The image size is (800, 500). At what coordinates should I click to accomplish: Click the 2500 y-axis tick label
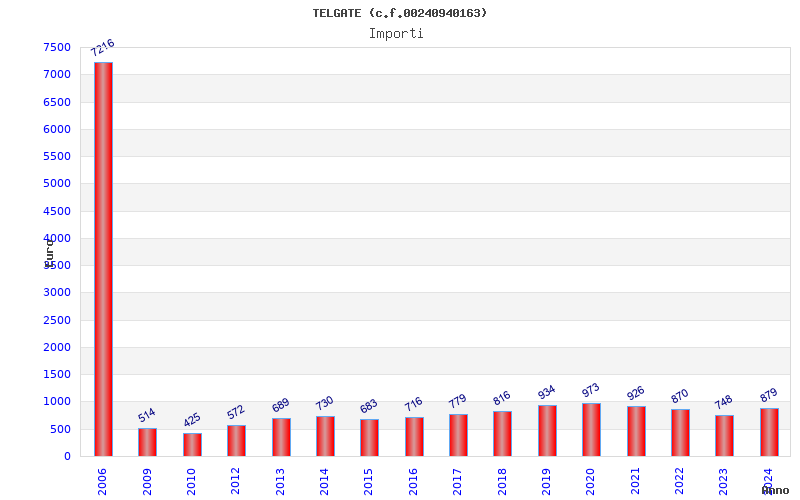[57, 320]
